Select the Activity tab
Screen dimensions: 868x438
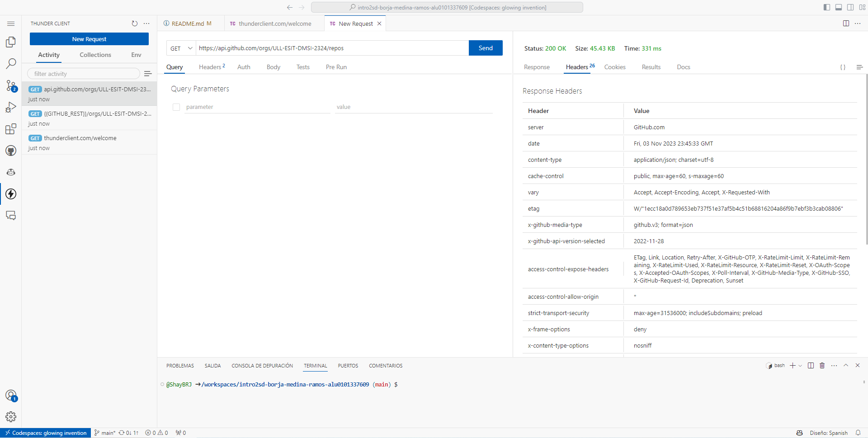point(49,55)
